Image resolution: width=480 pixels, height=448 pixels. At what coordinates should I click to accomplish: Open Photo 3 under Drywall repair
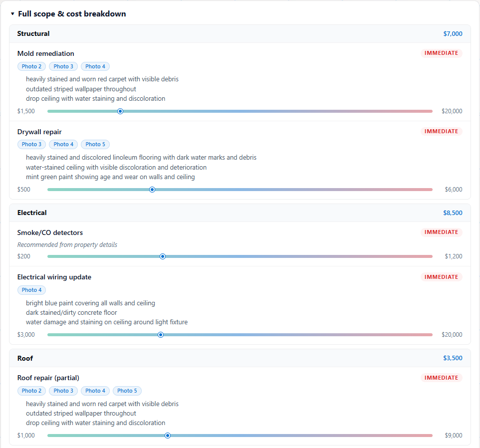click(x=31, y=144)
